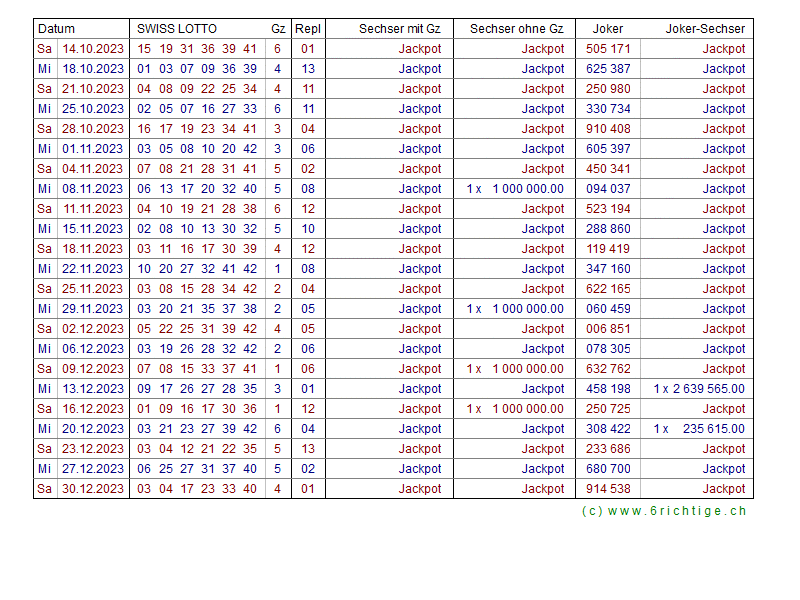This screenshot has height=600, width=800.
Task: Click the Gz column header
Action: point(277,29)
